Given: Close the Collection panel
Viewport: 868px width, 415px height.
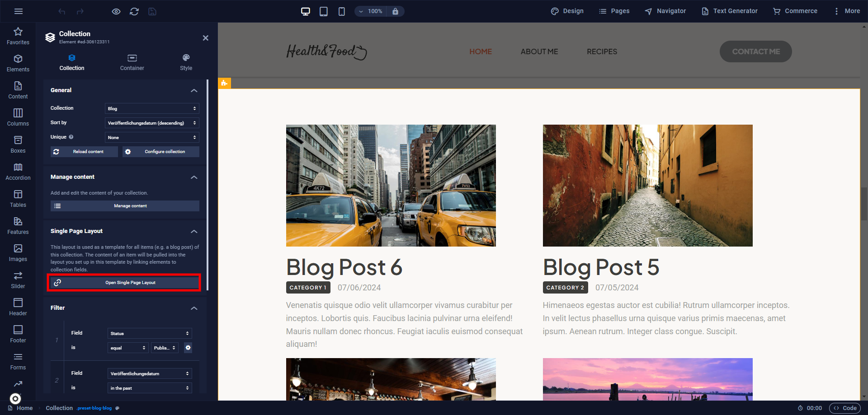Looking at the screenshot, I should pos(206,38).
